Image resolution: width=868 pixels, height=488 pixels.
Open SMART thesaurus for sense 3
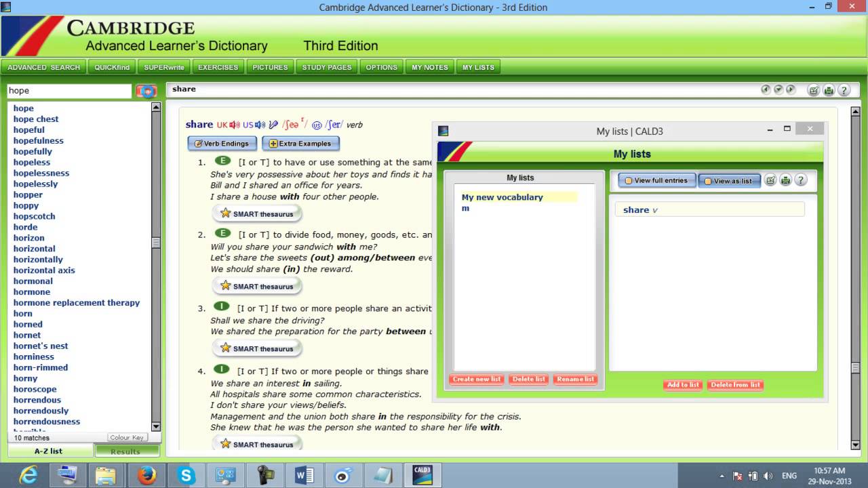pos(257,348)
